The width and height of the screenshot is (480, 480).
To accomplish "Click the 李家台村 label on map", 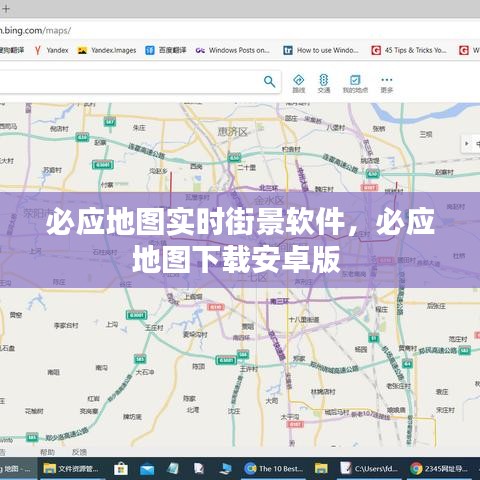I will (66, 325).
